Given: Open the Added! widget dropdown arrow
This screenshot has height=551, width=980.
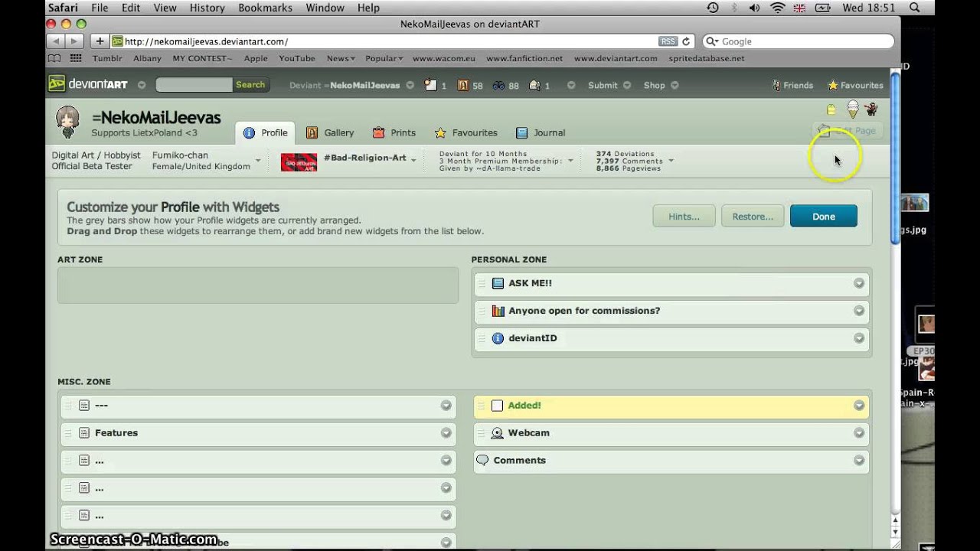Looking at the screenshot, I should [859, 406].
